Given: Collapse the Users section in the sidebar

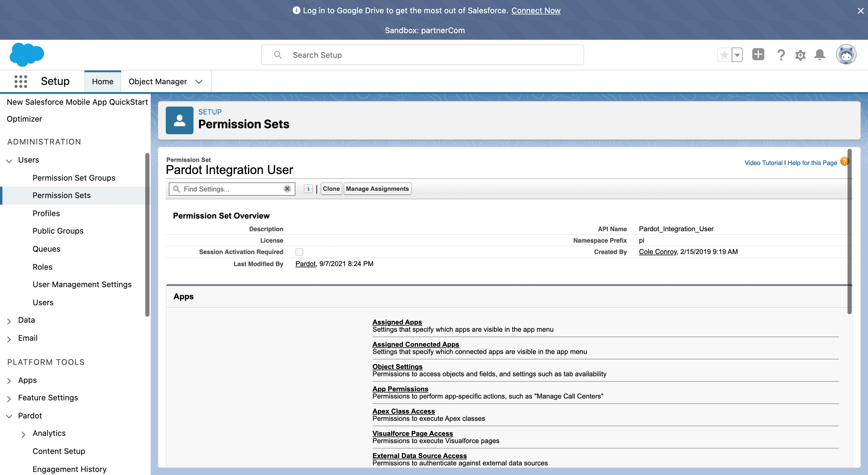Looking at the screenshot, I should [8, 160].
